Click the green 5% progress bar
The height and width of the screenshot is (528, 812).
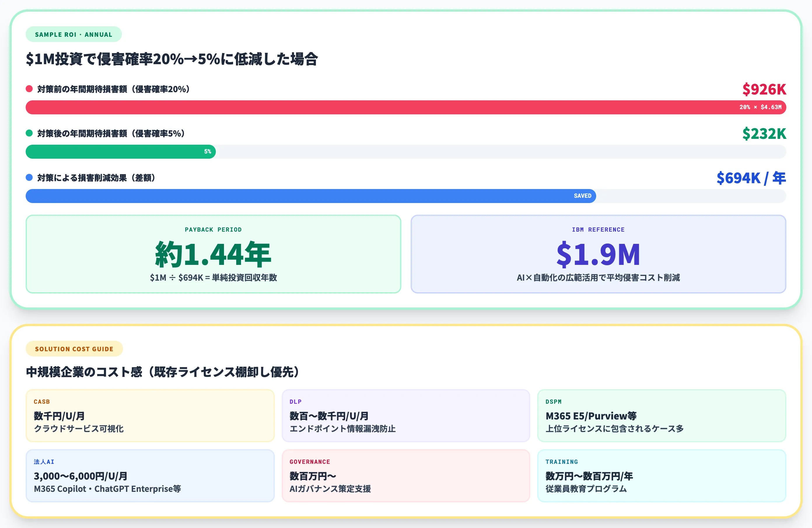click(121, 151)
